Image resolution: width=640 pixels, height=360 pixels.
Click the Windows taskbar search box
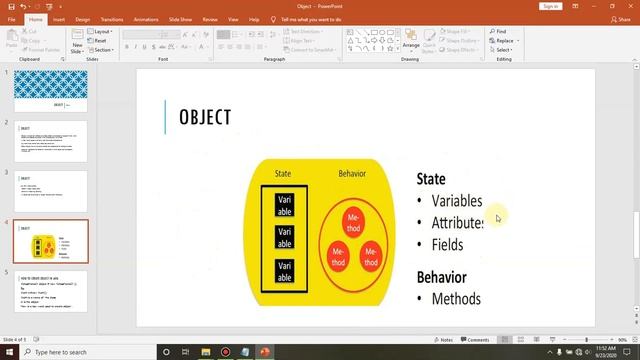(x=88, y=352)
